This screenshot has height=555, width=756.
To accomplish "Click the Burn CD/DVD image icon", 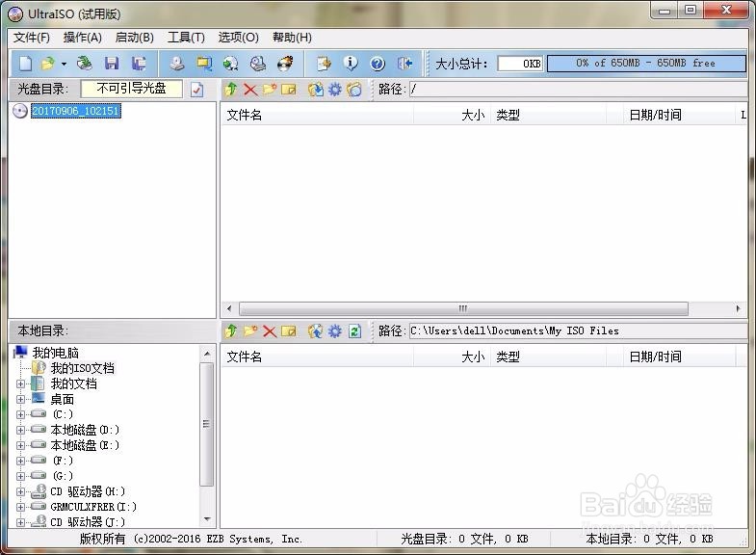I will (285, 64).
